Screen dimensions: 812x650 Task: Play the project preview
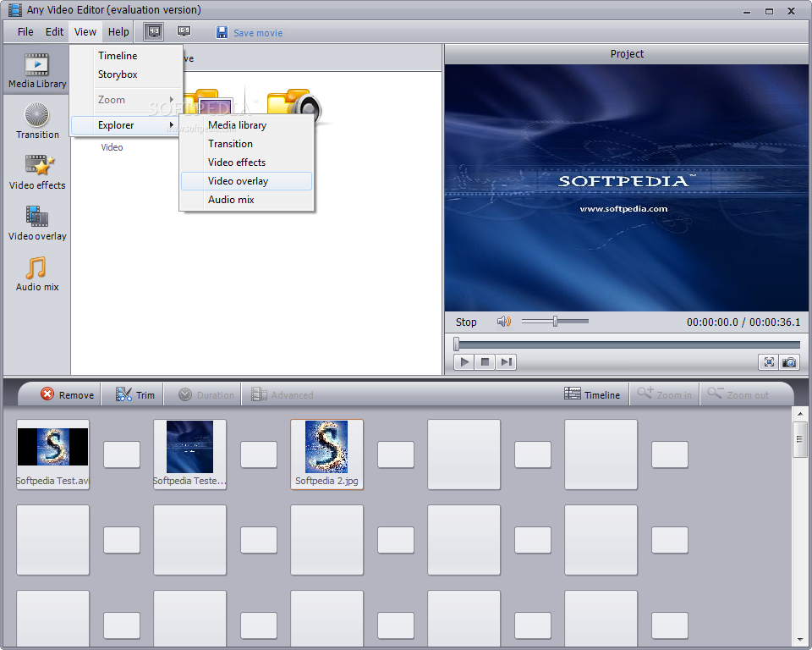pos(464,361)
